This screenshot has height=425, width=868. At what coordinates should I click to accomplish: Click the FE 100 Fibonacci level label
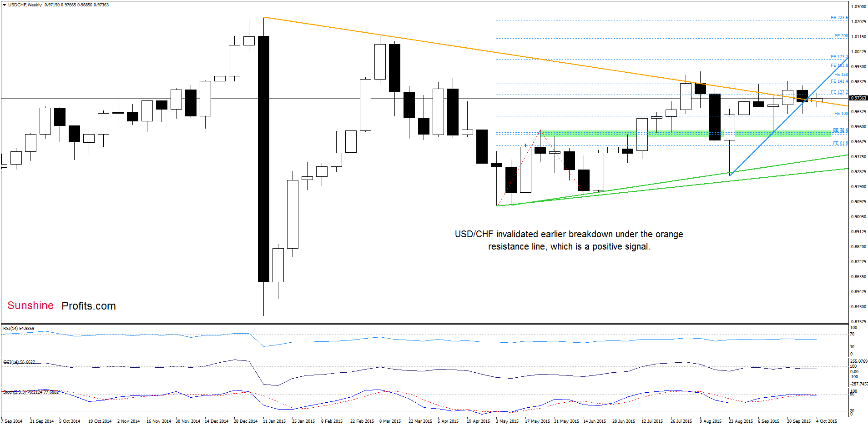coord(841,114)
